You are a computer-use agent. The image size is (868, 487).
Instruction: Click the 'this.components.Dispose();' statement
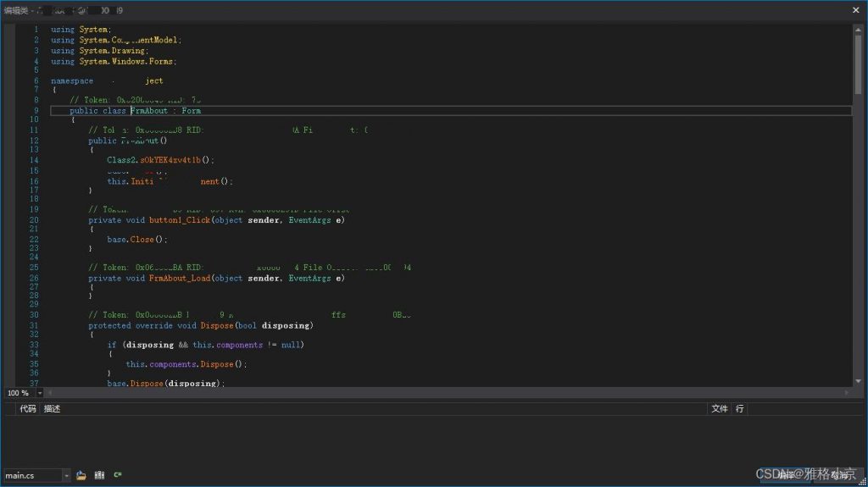pyautogui.click(x=186, y=364)
